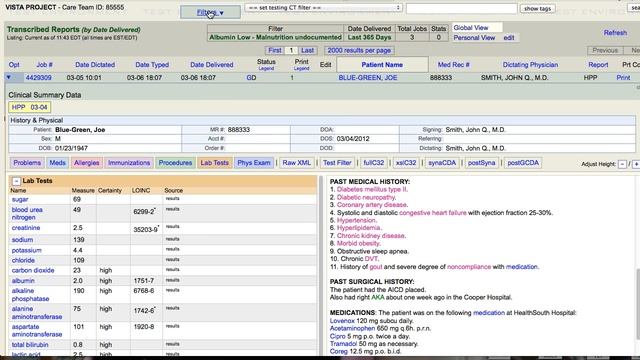
Task: Sort by Job # column
Action: click(x=44, y=64)
